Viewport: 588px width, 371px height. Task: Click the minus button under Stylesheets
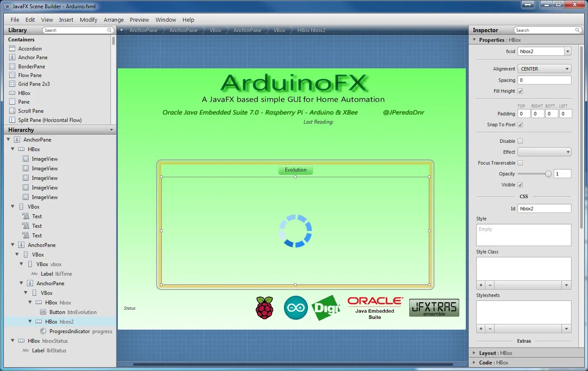(x=490, y=329)
